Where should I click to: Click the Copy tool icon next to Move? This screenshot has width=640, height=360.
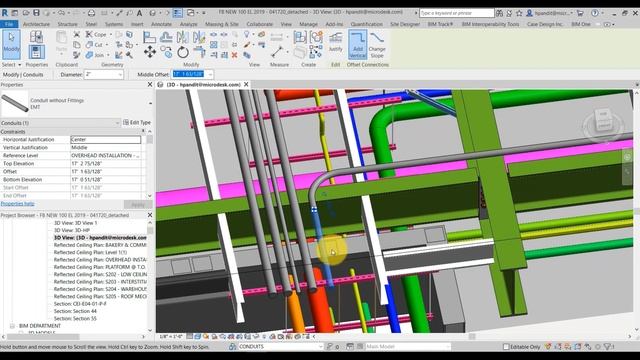click(166, 52)
